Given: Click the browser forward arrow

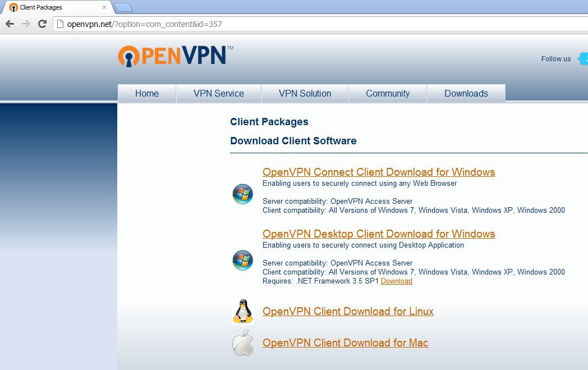Looking at the screenshot, I should click(26, 24).
